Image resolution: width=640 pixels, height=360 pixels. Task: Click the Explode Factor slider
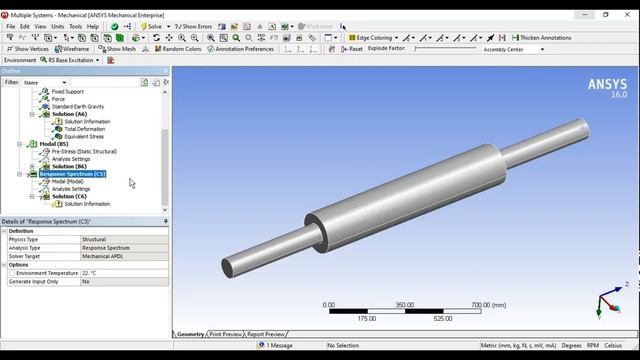click(445, 49)
